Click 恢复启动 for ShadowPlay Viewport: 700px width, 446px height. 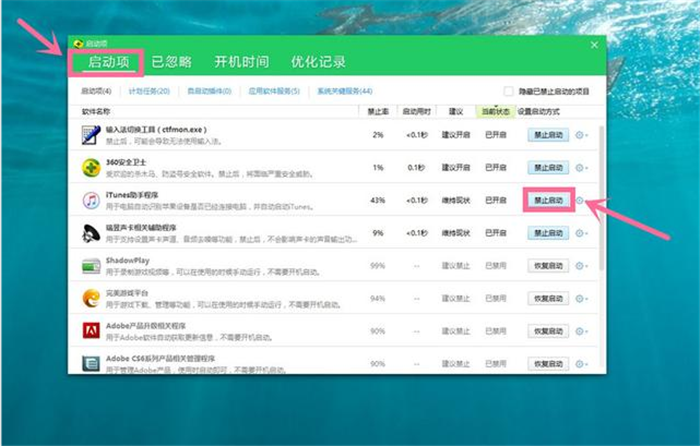(548, 266)
